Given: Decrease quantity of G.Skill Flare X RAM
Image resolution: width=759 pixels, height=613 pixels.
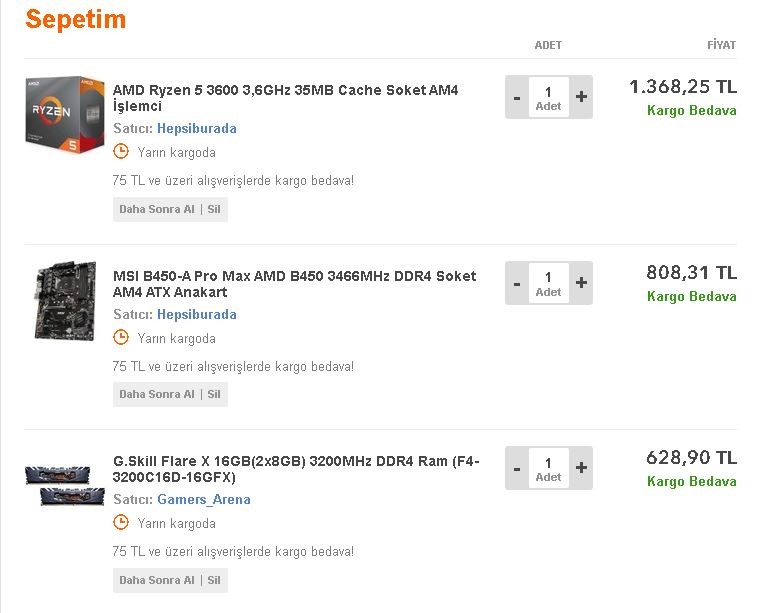Looking at the screenshot, I should coord(517,468).
